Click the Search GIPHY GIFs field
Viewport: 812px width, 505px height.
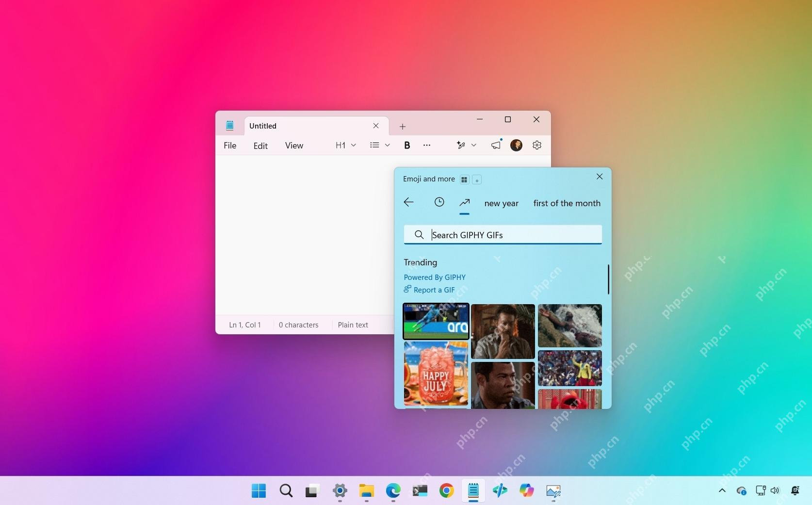pyautogui.click(x=503, y=235)
